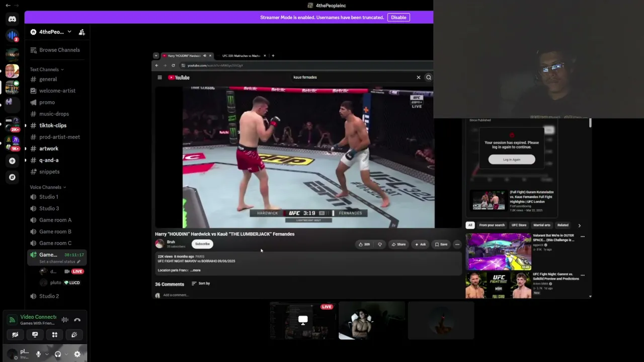
Task: Open the Discover servers compass icon
Action: point(12,177)
